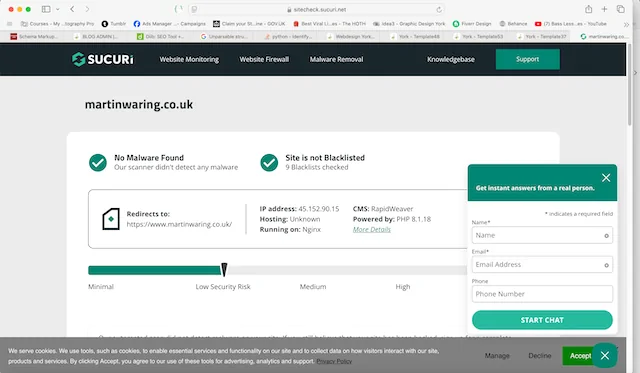The width and height of the screenshot is (640, 373).
Task: Switch to the martinwaring.co tab
Action: point(603,37)
